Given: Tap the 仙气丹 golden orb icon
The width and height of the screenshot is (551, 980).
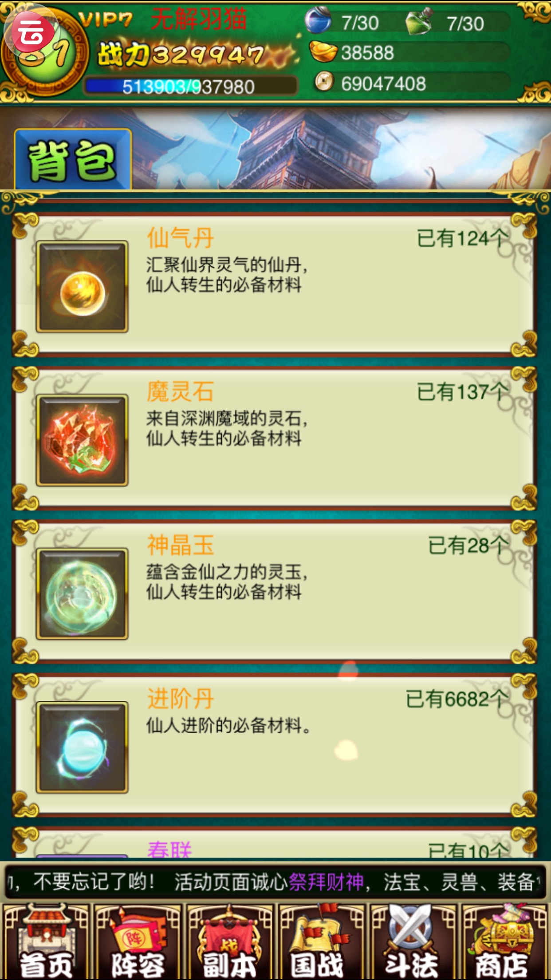Looking at the screenshot, I should click(x=82, y=287).
